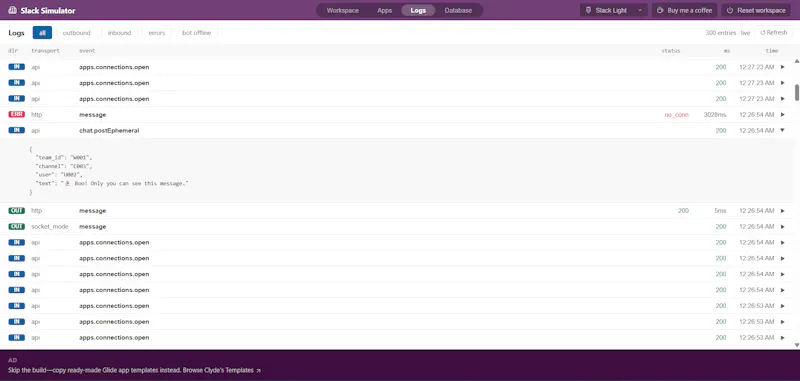This screenshot has height=381, width=800.
Task: Click the transport column header
Action: [45, 50]
